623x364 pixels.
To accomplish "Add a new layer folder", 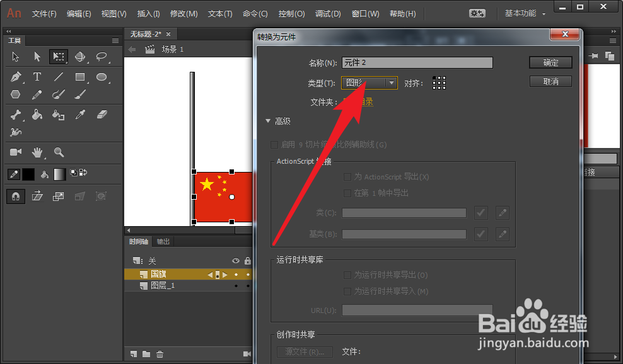I will (147, 354).
